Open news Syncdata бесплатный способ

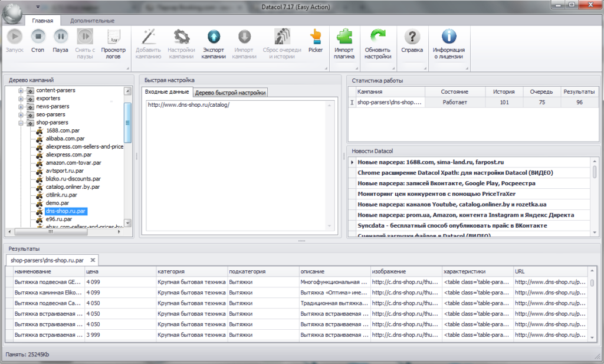(452, 226)
